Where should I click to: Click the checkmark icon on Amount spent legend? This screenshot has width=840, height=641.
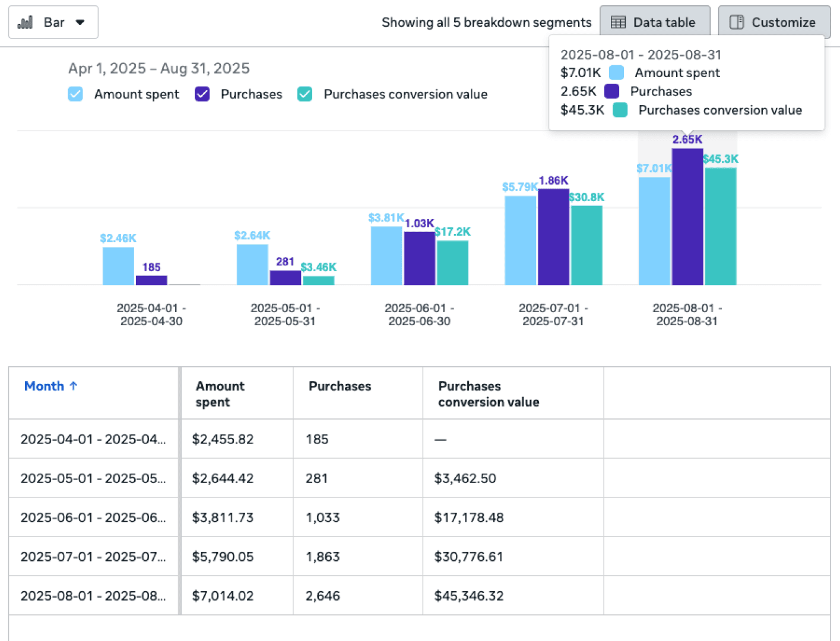75,94
